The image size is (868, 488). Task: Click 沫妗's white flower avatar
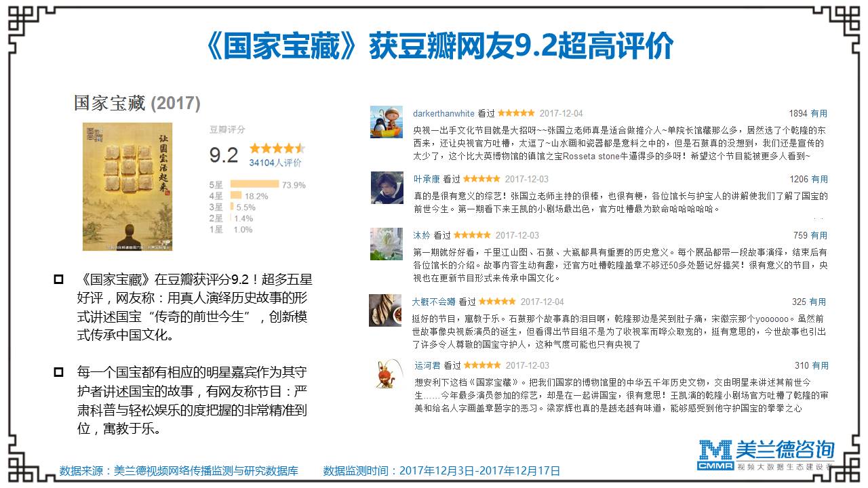(387, 244)
